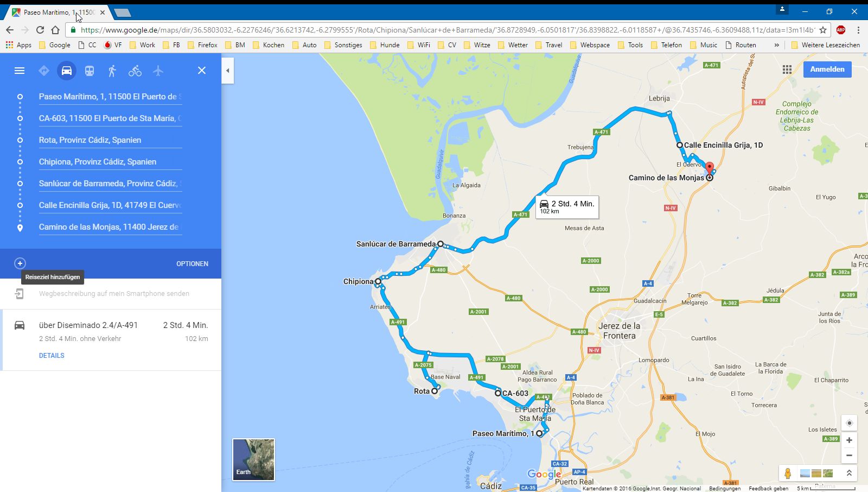
Task: Open the Google Maps hamburger menu
Action: 20,71
